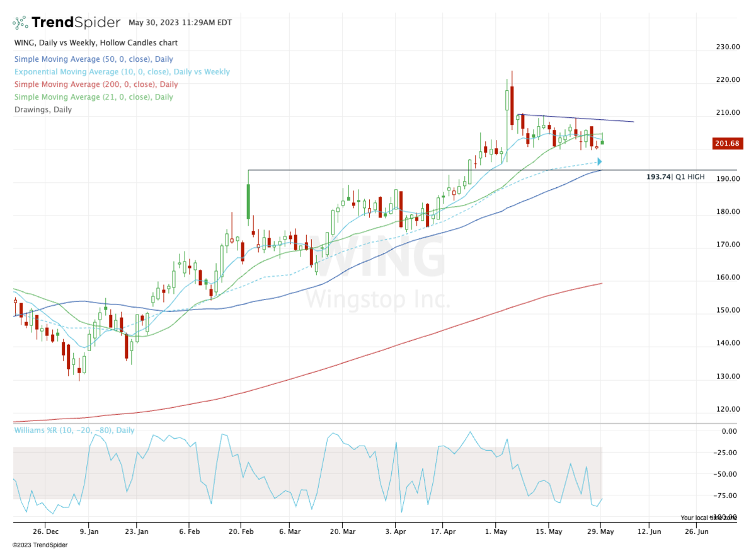This screenshot has width=756, height=551.
Task: Click the Drawings, Daily legend entry
Action: click(x=43, y=110)
